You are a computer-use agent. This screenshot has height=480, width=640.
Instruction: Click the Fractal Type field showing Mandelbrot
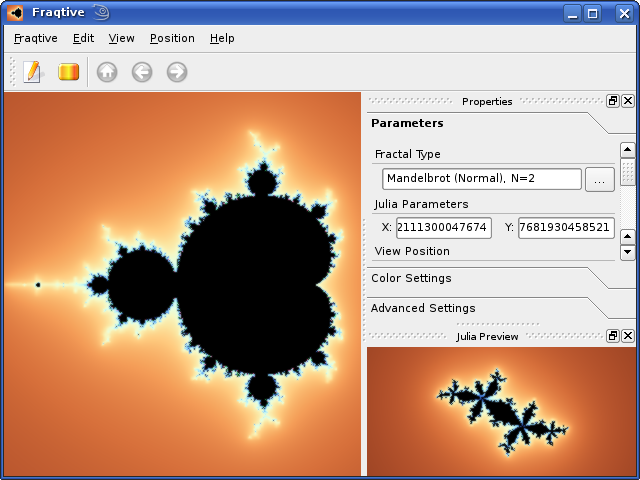coord(482,179)
